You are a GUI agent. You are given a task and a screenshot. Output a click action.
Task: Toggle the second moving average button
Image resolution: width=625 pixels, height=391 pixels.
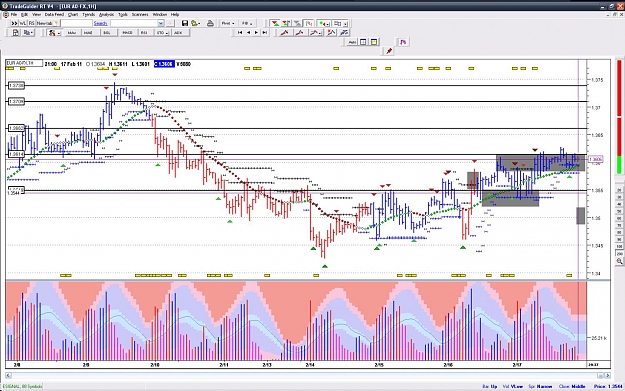coord(88,33)
